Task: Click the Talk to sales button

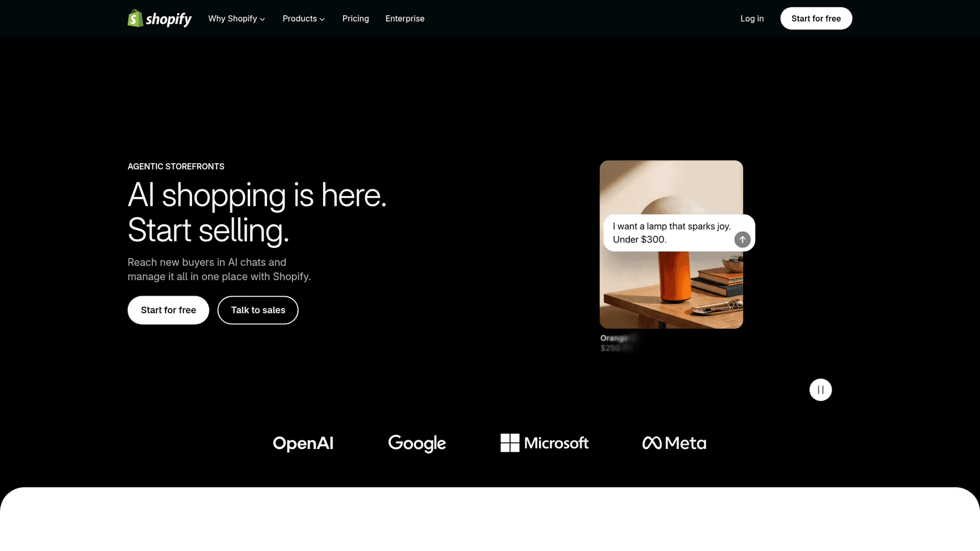Action: click(x=258, y=310)
